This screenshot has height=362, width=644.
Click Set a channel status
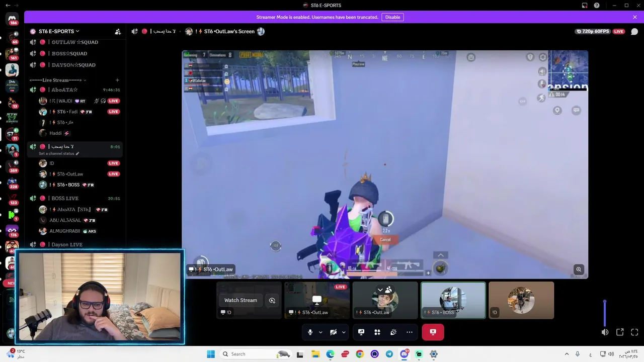59,154
